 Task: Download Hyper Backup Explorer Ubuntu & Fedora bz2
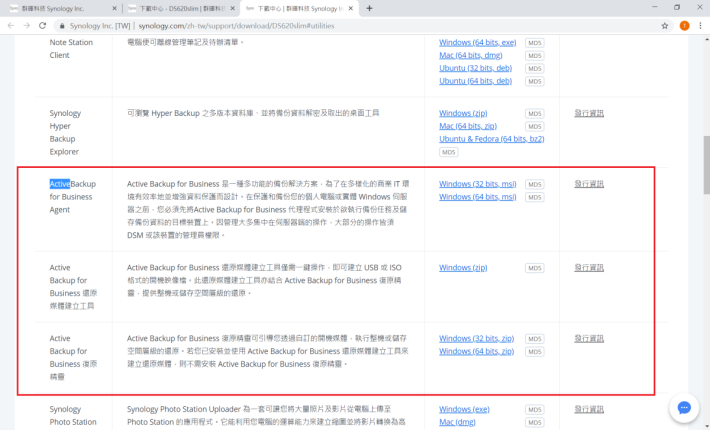491,139
